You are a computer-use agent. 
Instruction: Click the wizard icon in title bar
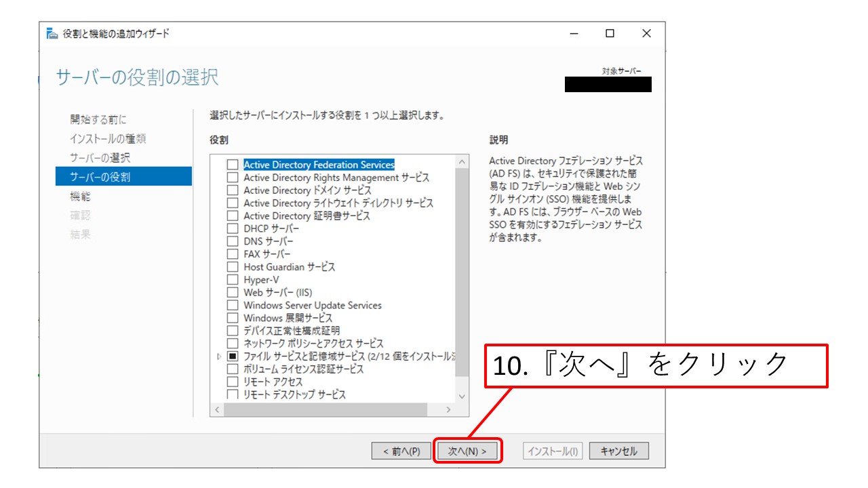[52, 34]
